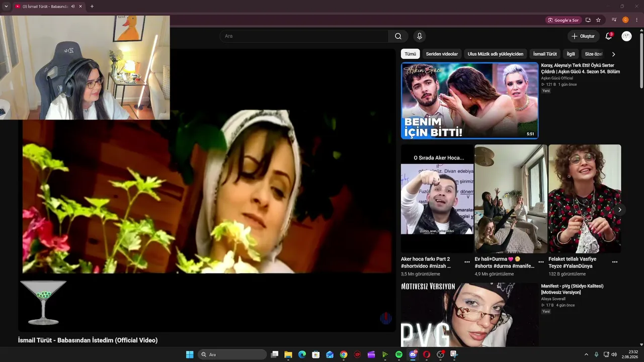Screen dimensions: 644x362
Task: Visit the Aşkın Gücü Official channel
Action: click(557, 78)
